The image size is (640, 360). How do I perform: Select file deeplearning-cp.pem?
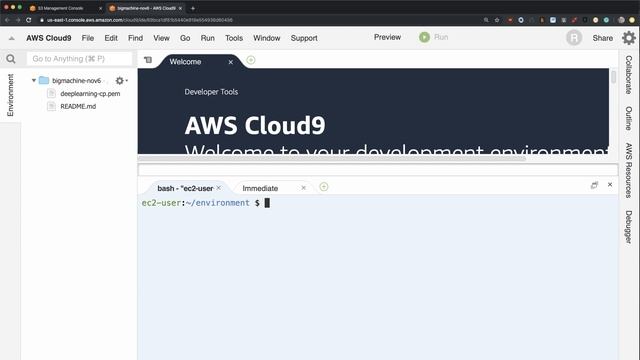[90, 94]
